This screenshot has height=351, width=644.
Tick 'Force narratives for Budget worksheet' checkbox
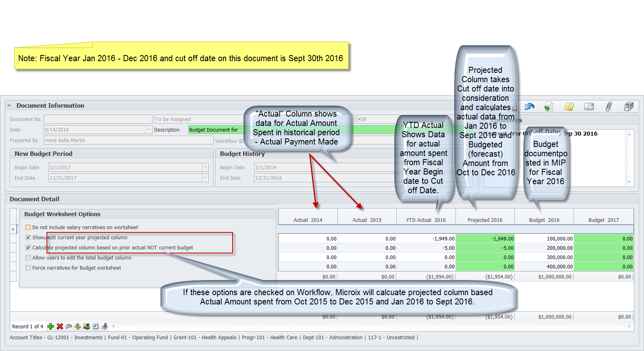28,268
